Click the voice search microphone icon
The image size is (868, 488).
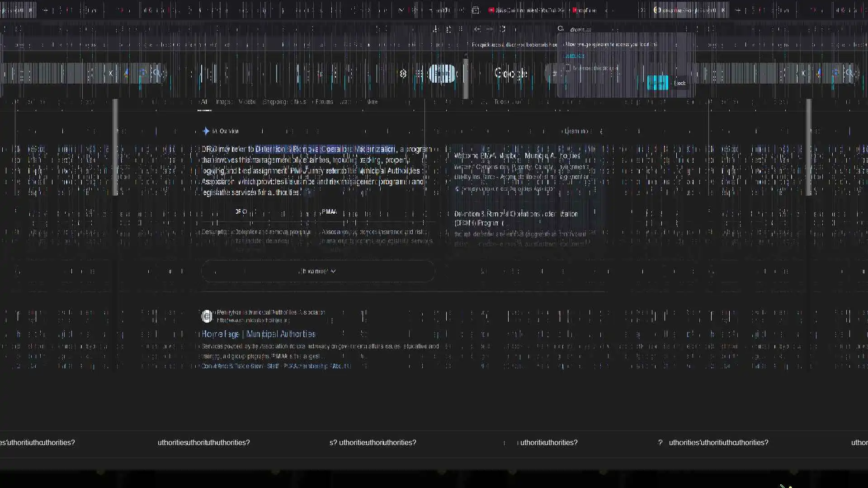pos(127,73)
